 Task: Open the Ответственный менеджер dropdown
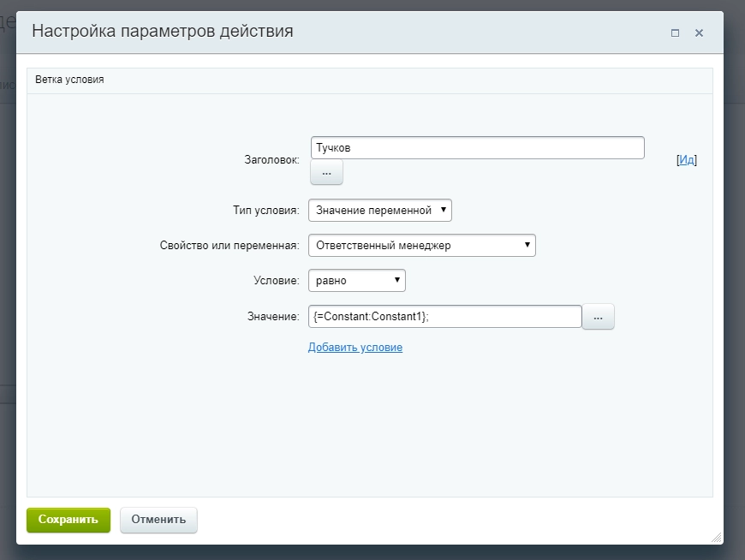click(x=420, y=245)
